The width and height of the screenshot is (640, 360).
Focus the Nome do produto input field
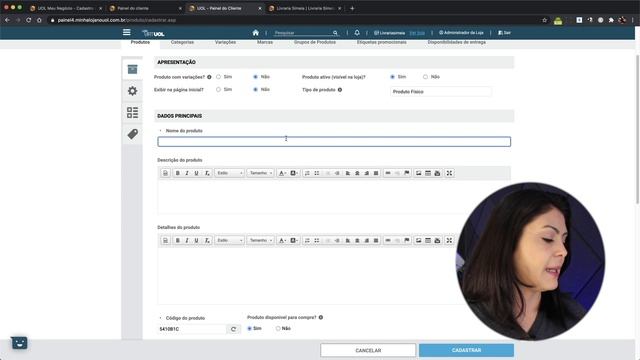tap(334, 142)
